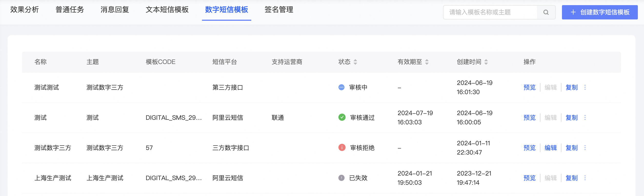The height and width of the screenshot is (196, 644).
Task: Click the search magnifier icon
Action: [x=546, y=12]
